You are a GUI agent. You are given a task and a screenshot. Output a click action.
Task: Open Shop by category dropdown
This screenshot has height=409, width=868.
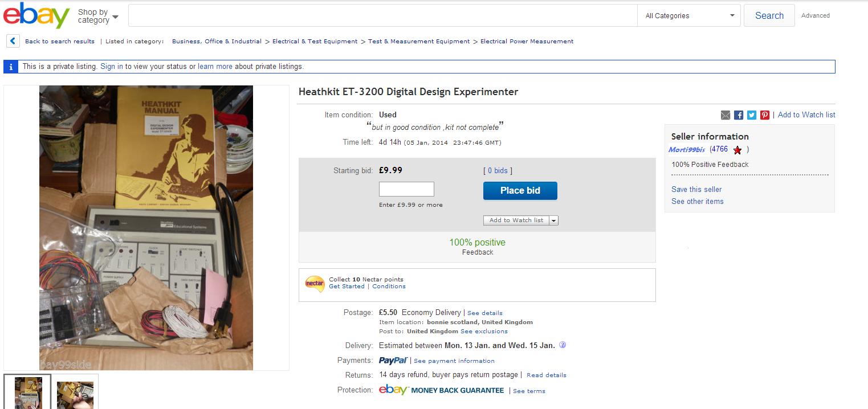coord(98,16)
